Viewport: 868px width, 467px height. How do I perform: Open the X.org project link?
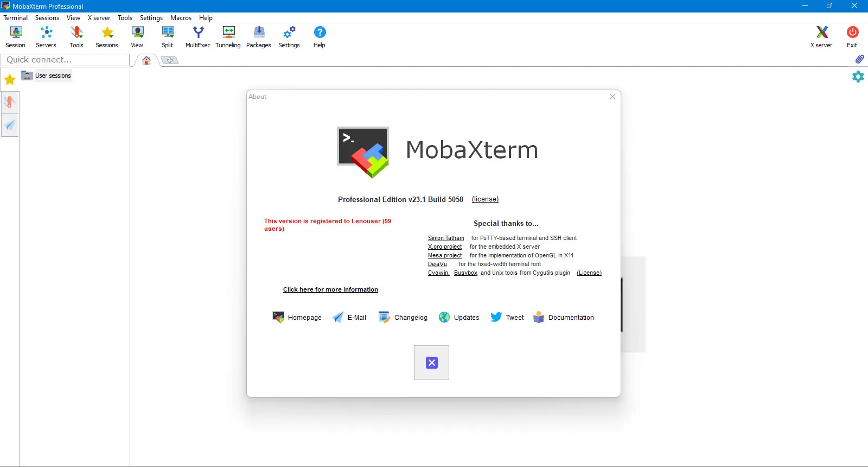point(445,247)
